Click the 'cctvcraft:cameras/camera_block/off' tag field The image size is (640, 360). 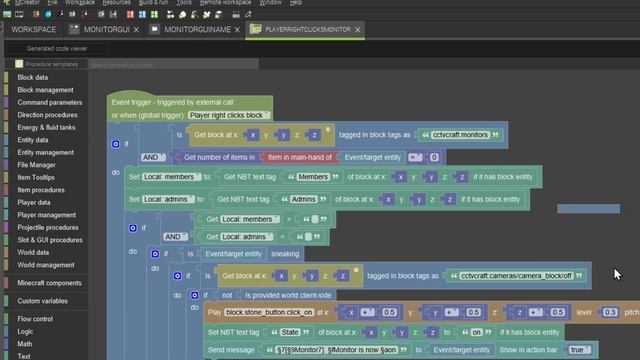coord(516,276)
